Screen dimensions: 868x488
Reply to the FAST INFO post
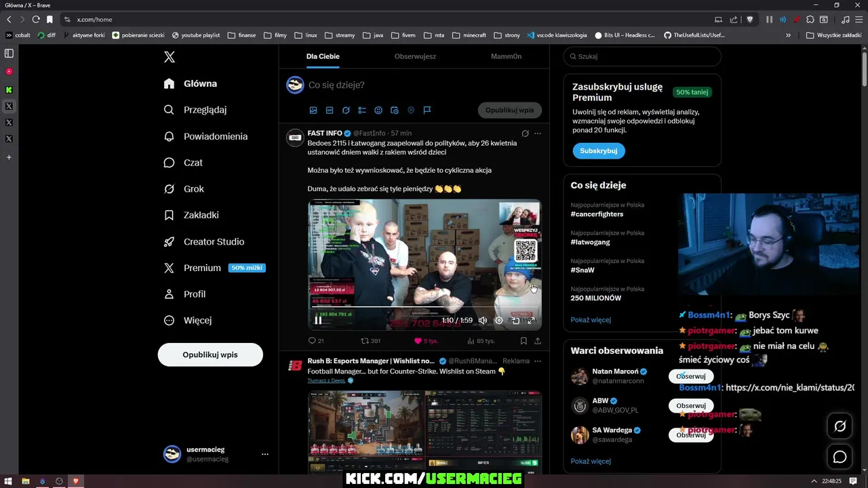(316, 341)
